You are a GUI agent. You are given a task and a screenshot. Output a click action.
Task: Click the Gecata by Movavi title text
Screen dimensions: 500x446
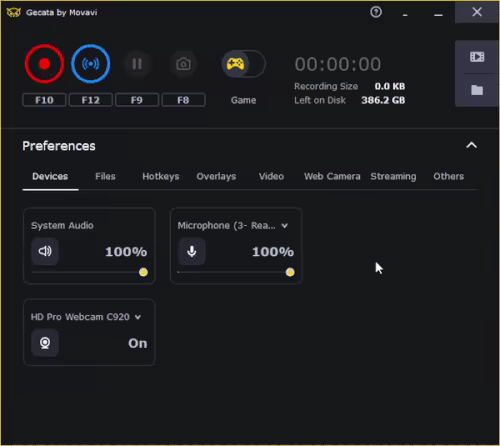coord(62,13)
